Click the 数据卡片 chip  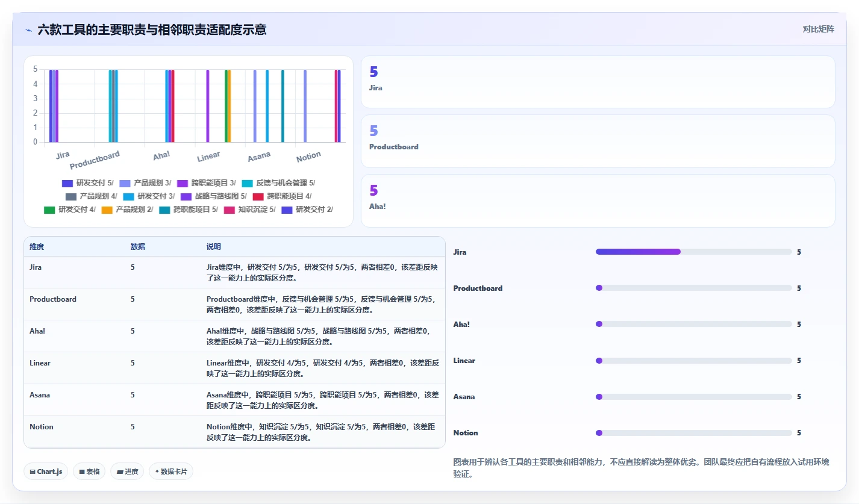171,471
